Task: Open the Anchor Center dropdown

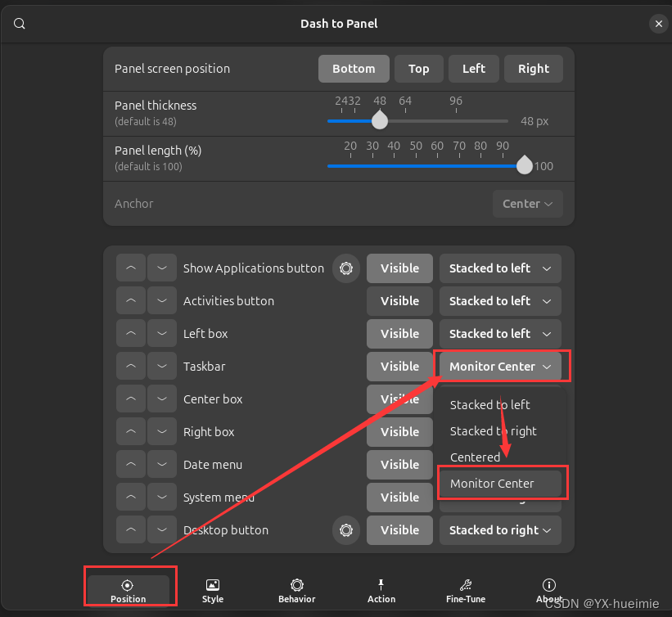Action: click(x=528, y=204)
